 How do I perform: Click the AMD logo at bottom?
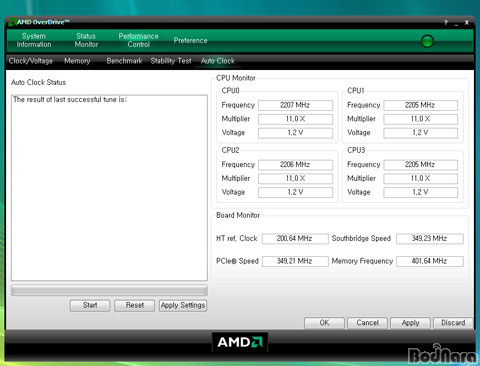[240, 342]
